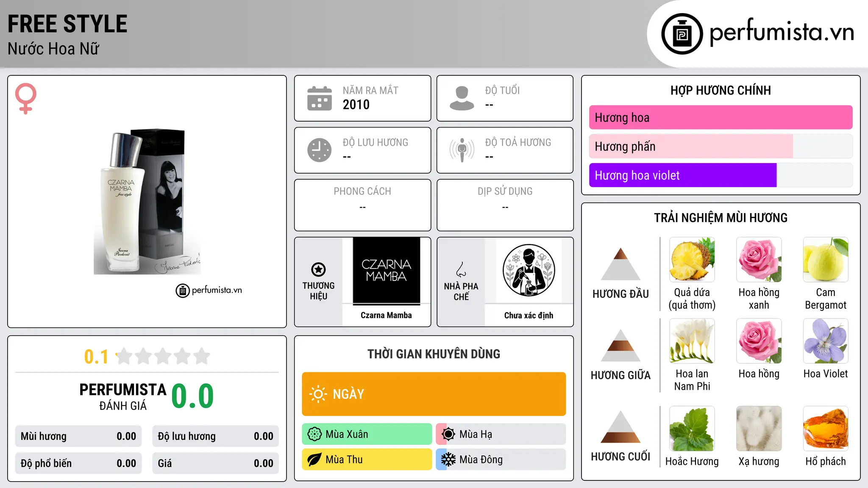The height and width of the screenshot is (488, 868).
Task: Click the launch year 2010
Action: tap(356, 105)
